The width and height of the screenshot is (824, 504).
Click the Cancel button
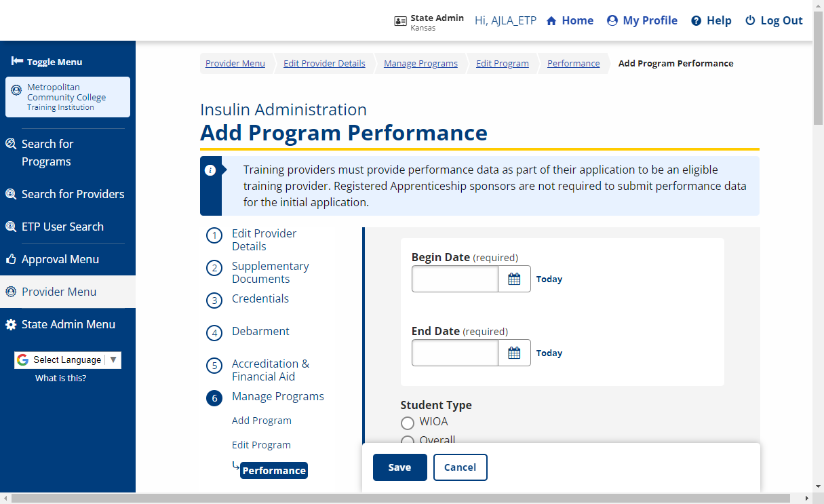pos(460,467)
